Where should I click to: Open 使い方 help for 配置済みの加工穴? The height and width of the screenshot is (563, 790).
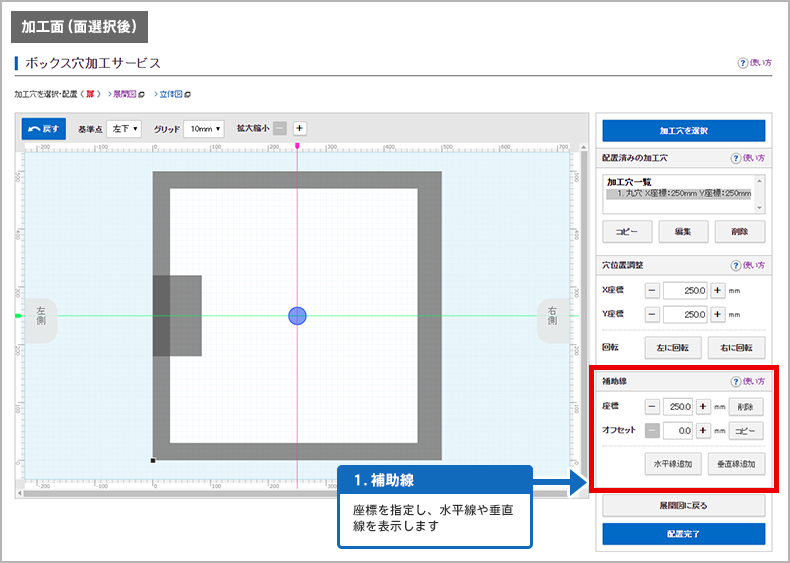pyautogui.click(x=747, y=158)
